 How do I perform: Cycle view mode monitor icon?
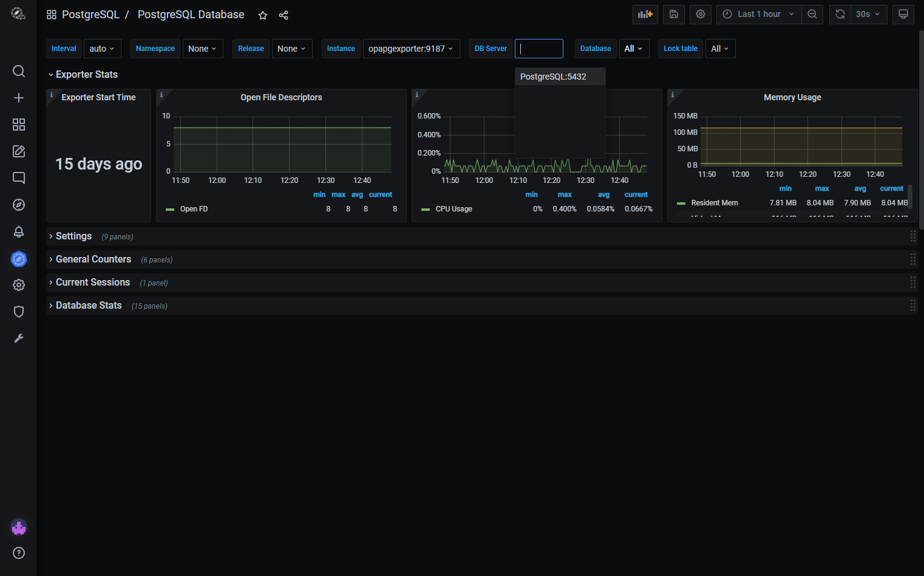(x=903, y=14)
